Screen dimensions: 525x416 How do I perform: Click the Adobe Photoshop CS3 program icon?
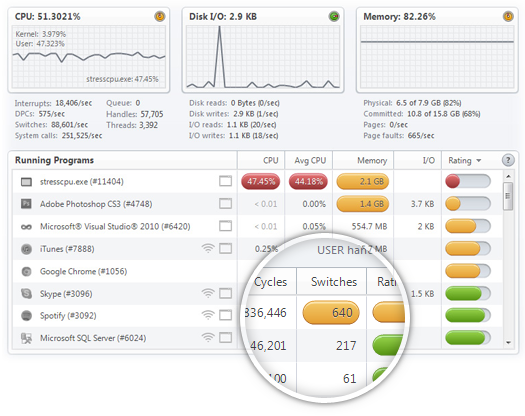26,204
